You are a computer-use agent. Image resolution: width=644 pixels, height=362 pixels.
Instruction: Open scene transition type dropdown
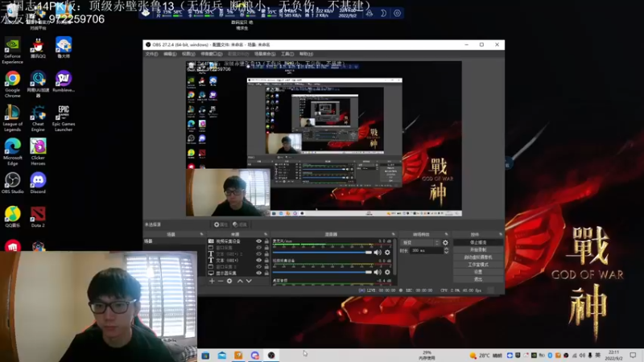click(420, 243)
